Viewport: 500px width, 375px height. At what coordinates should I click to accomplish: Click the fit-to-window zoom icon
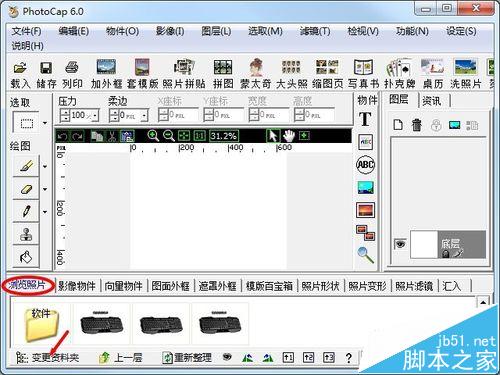tap(184, 136)
